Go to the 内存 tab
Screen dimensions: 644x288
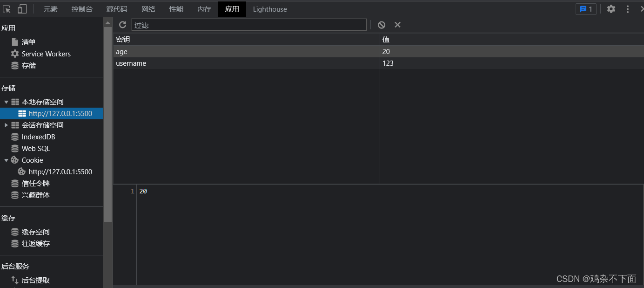204,9
